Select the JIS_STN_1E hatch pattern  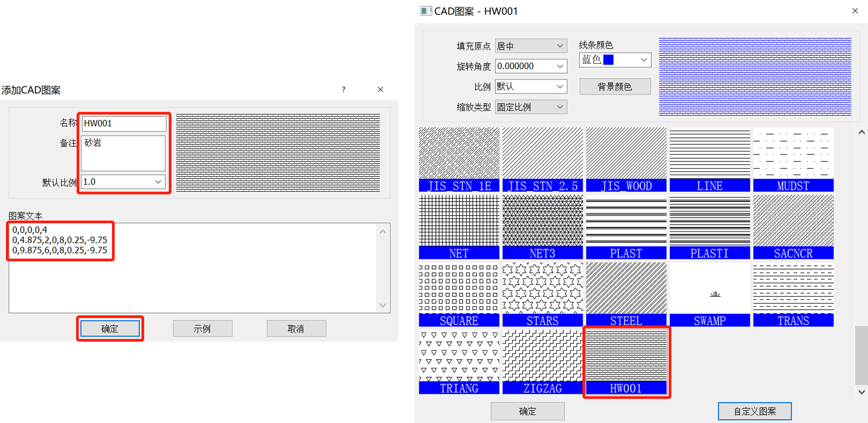tap(459, 159)
